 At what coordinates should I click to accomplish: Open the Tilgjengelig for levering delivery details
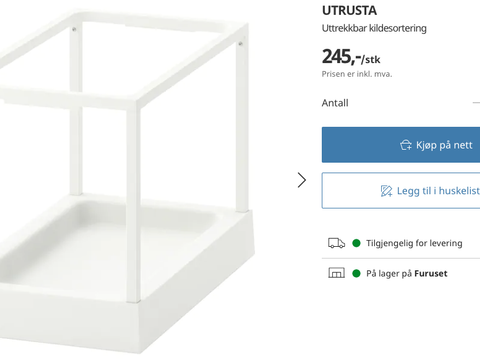(x=414, y=243)
